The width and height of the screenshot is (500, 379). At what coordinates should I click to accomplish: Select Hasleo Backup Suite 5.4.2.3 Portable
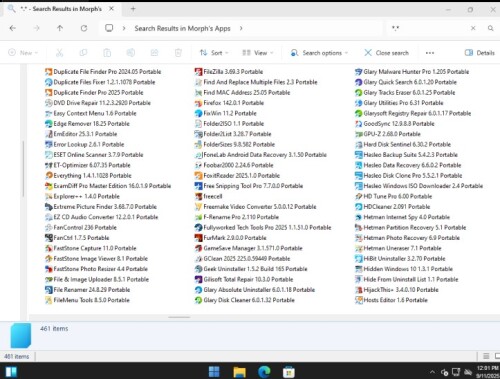point(406,155)
